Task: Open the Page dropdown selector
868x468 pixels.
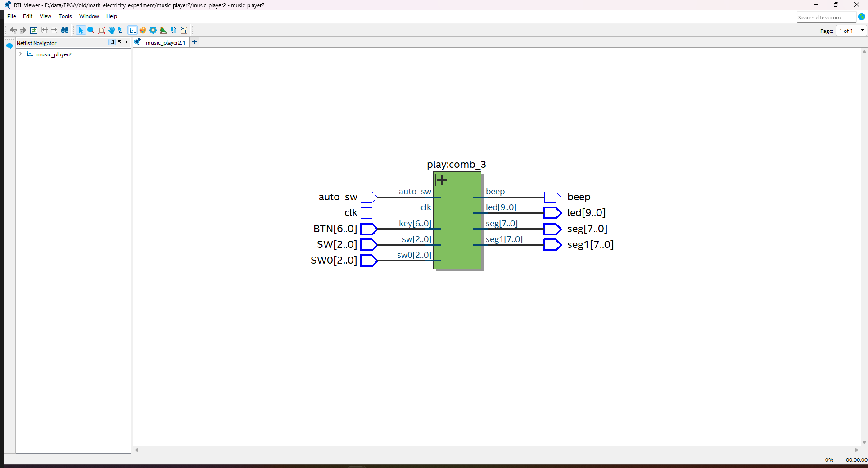Action: point(851,31)
